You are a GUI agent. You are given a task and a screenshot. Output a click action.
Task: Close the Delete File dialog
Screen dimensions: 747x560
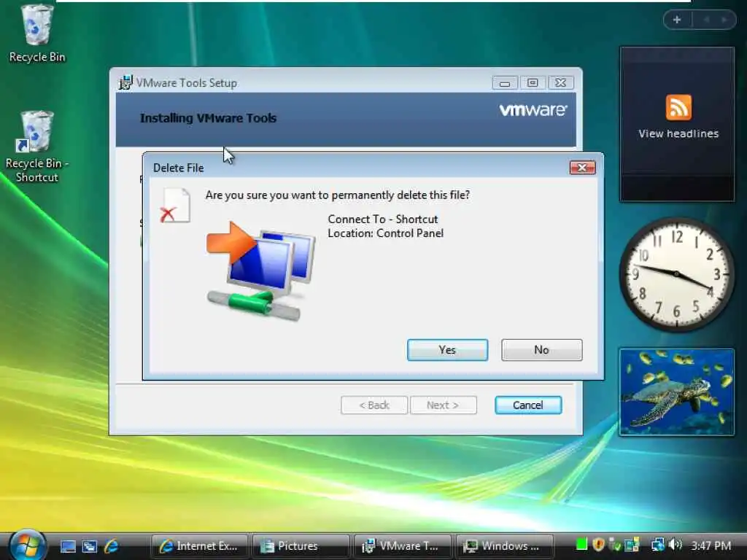coord(582,168)
